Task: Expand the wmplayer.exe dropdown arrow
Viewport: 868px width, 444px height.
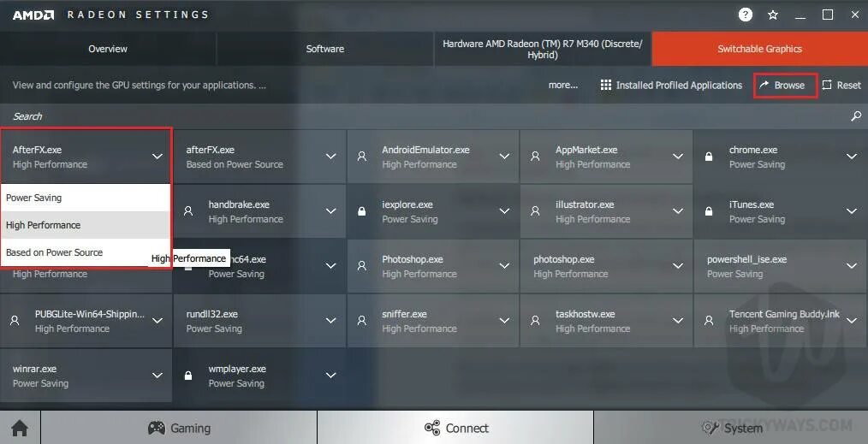Action: click(330, 376)
